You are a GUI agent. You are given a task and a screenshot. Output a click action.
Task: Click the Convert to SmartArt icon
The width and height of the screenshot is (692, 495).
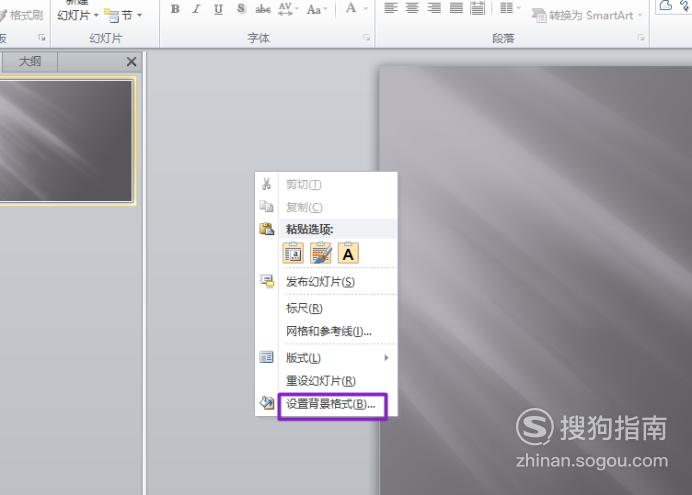539,15
